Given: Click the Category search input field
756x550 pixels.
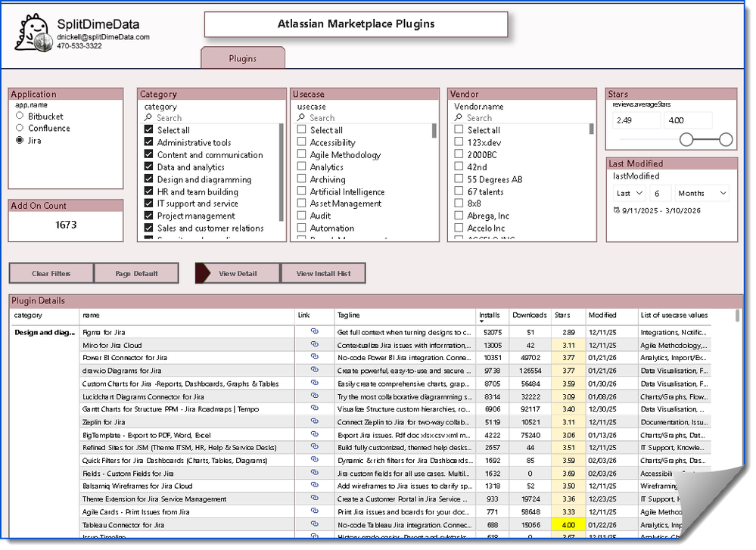Looking at the screenshot, I should [212, 117].
